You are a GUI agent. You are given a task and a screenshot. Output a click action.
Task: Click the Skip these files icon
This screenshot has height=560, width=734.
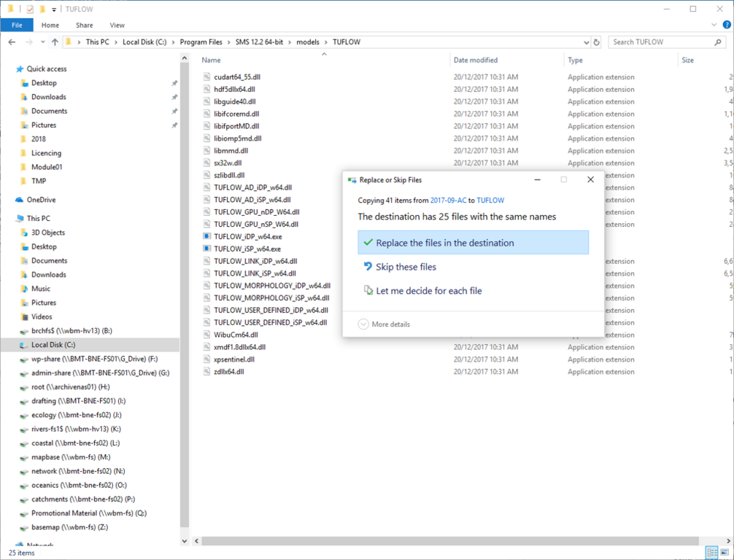click(x=368, y=267)
